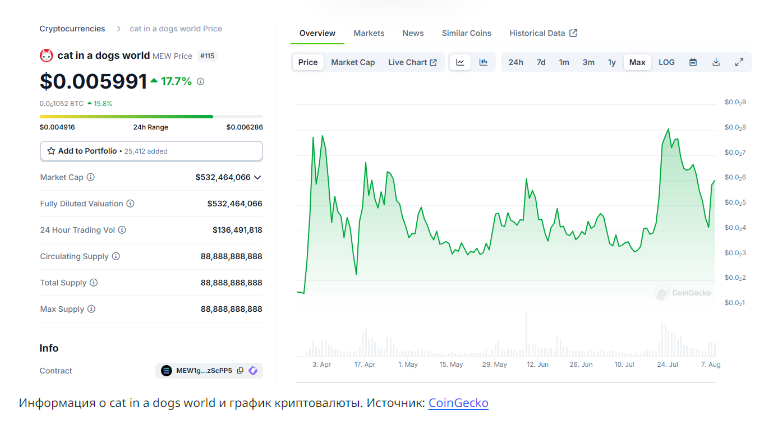
Task: Click the 0.0₆1052 BTC price text
Action: (61, 103)
